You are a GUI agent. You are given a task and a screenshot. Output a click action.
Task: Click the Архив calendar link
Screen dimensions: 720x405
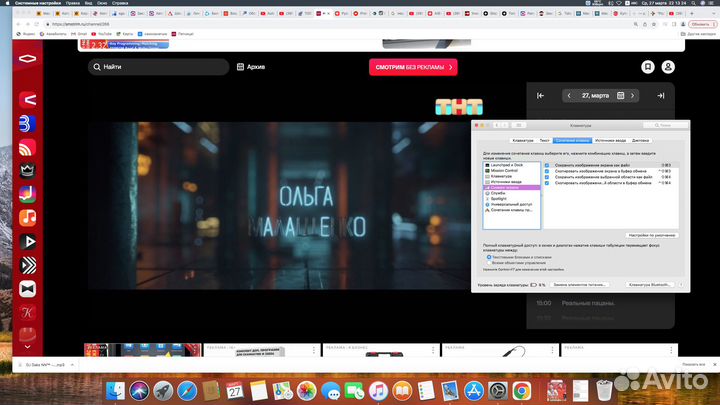(251, 67)
